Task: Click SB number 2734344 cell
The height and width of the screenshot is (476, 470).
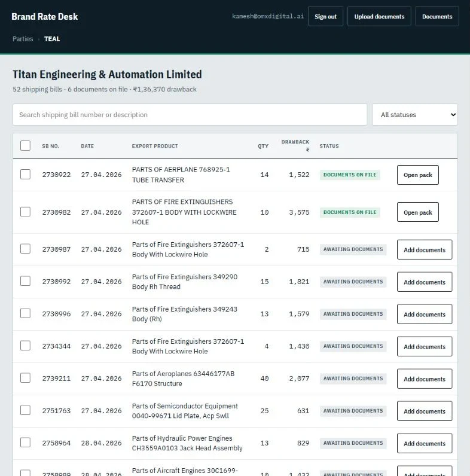Action: 56,346
